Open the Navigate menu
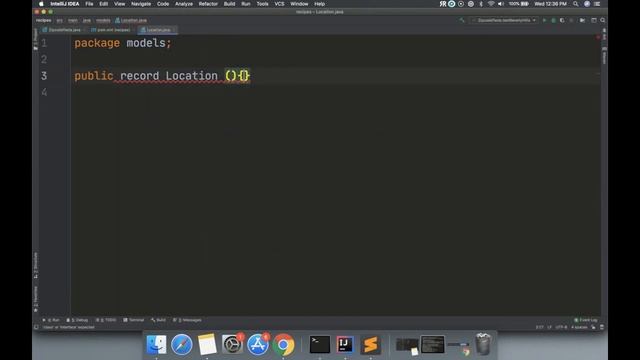 point(141,4)
